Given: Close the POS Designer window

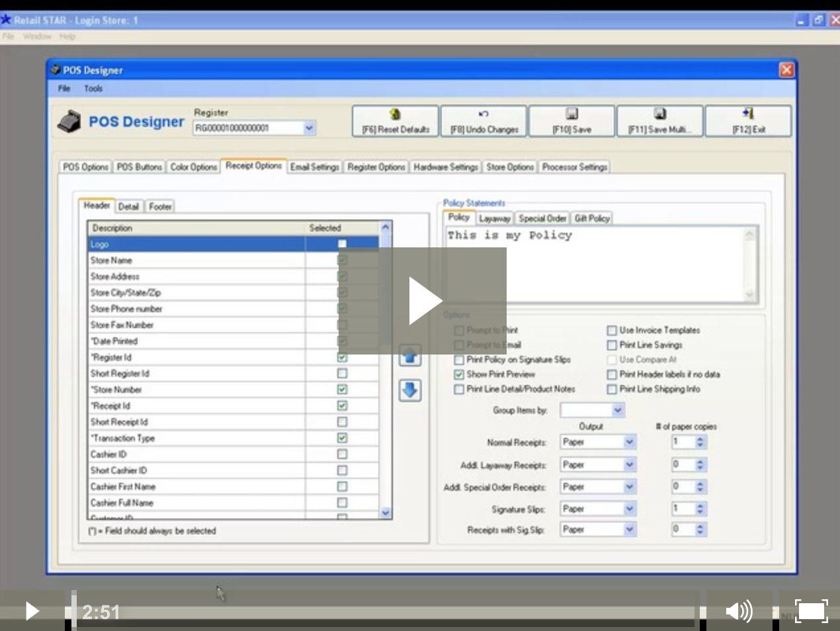Looking at the screenshot, I should tap(786, 69).
